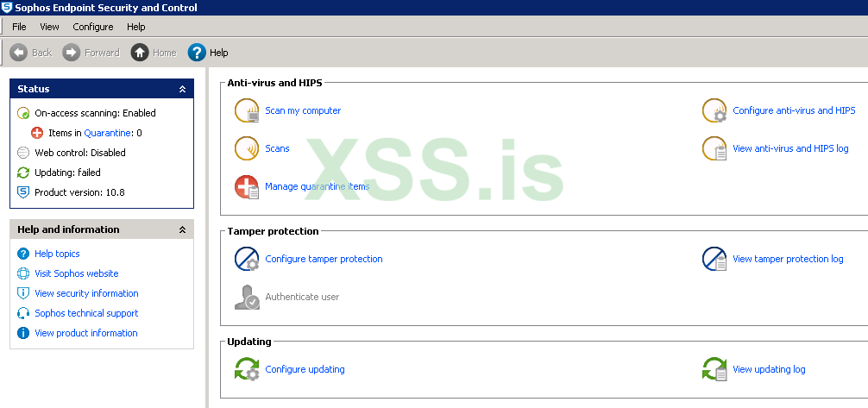Click the 'Web control: Disabled' status text
Image resolution: width=868 pixels, height=408 pixels.
click(80, 153)
